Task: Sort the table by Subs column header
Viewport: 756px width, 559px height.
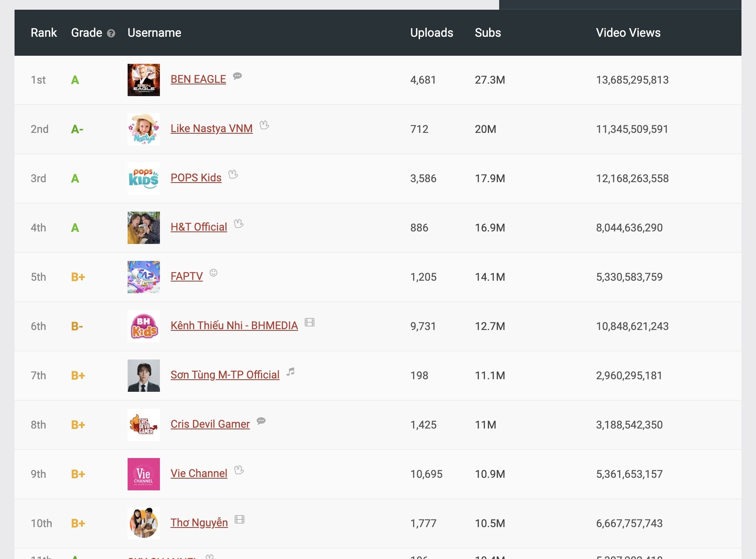Action: tap(487, 33)
